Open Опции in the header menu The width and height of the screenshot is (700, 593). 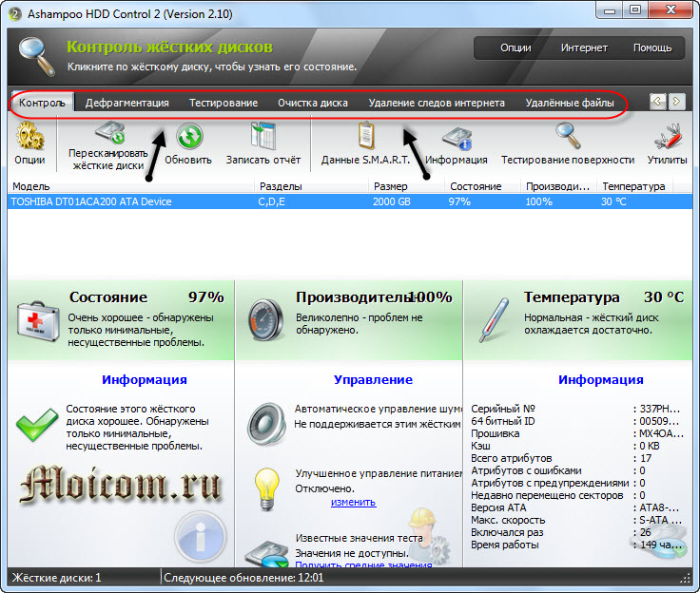515,48
